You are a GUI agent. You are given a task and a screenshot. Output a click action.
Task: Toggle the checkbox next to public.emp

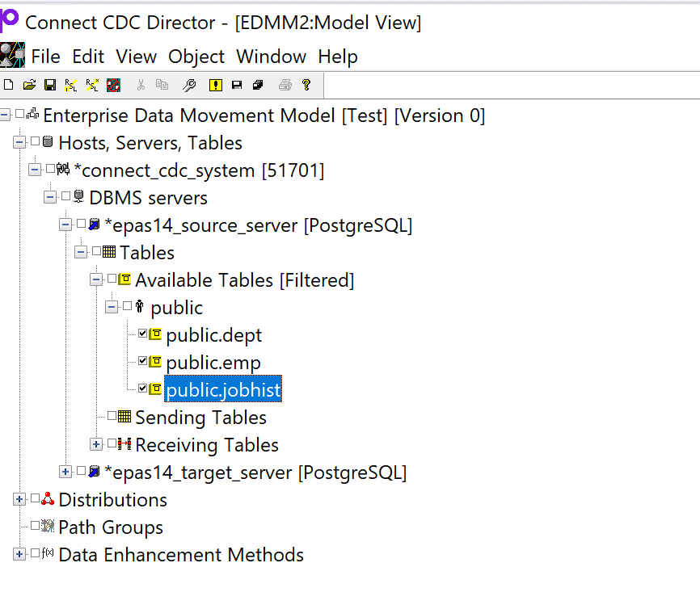coord(144,361)
